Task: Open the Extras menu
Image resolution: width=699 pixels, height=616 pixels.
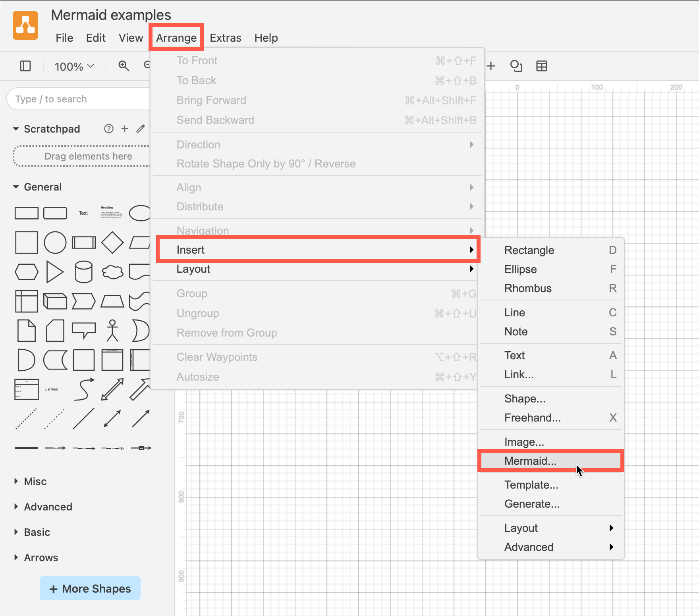Action: click(x=225, y=38)
